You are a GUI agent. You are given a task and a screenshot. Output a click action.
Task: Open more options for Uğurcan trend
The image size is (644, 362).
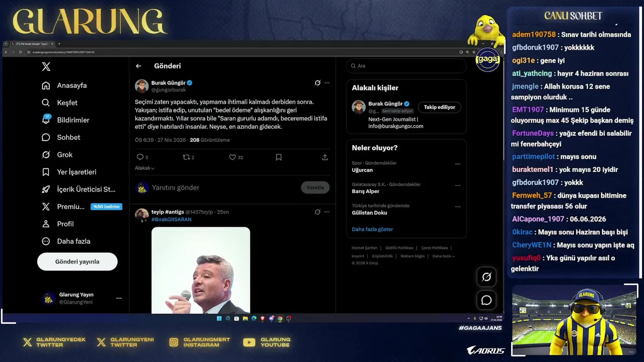coord(458,164)
